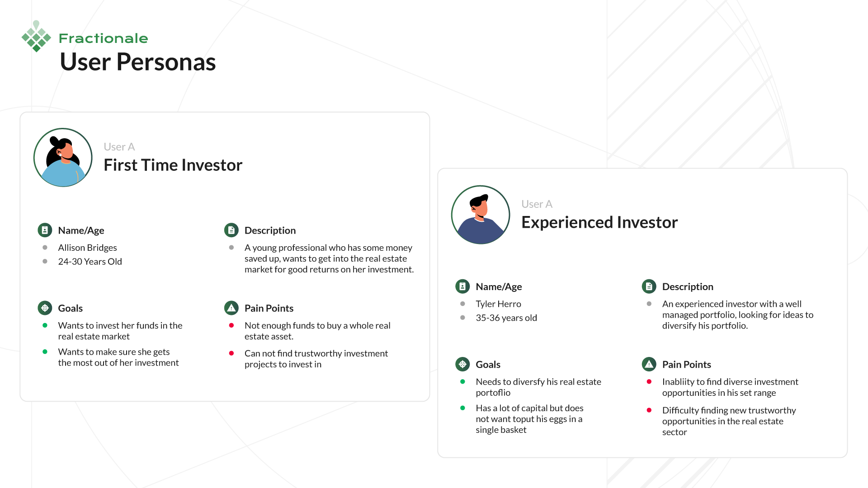This screenshot has height=488, width=868.
Task: Click Name/Age icon in Experienced Investor card
Action: pos(462,286)
